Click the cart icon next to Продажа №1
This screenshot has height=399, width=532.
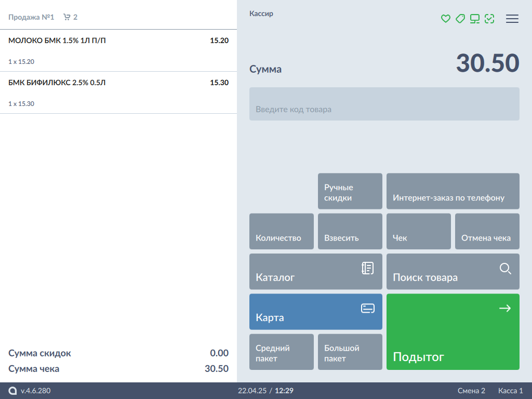tap(66, 17)
